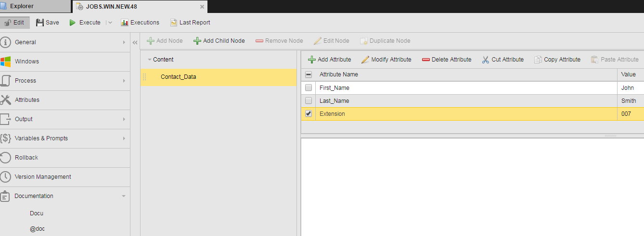Click the Rollback circular arrow icon
Viewport: 644px width, 236px height.
pos(6,158)
